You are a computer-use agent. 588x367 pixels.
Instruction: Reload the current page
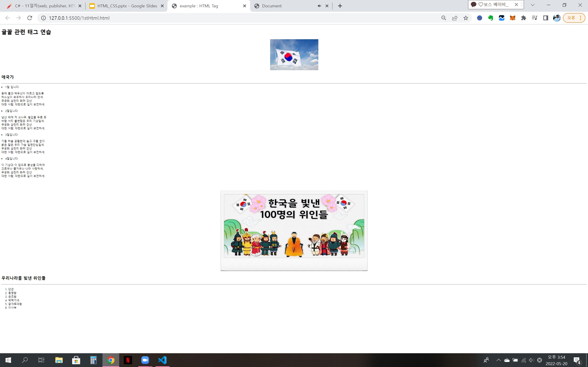(30, 18)
